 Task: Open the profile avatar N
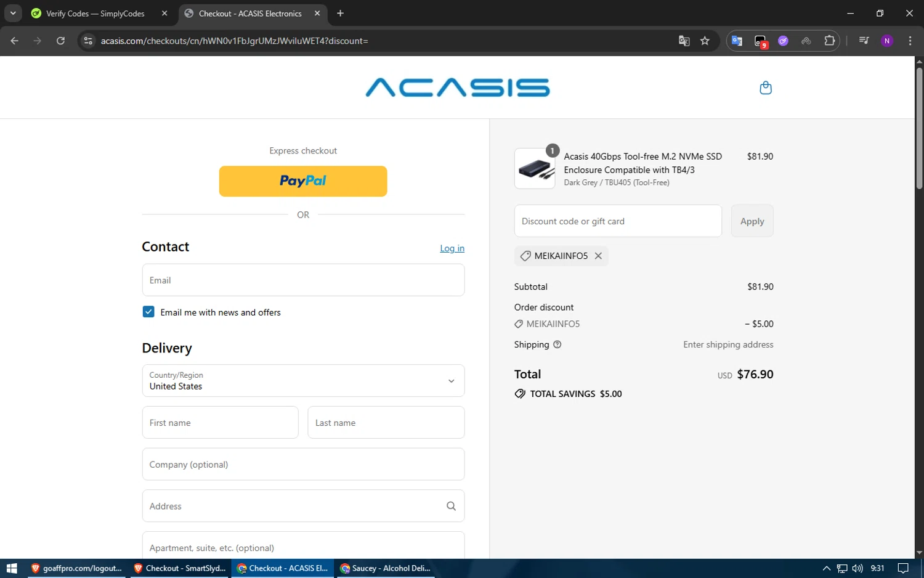tap(887, 41)
